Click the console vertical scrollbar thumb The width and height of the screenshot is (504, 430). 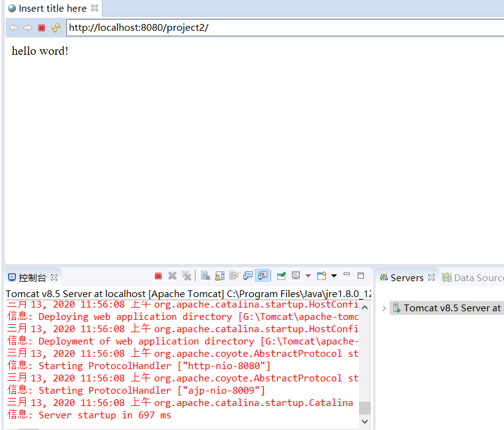pos(364,408)
